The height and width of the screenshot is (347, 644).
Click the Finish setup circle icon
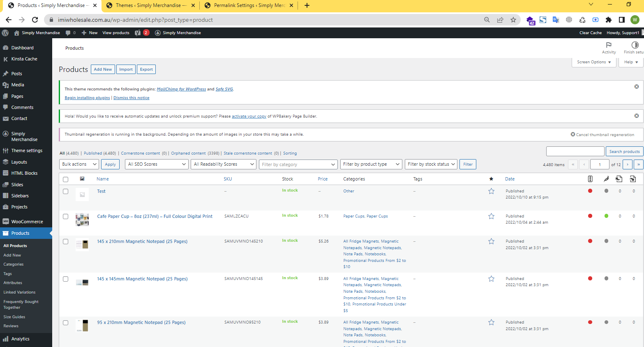[x=635, y=45]
